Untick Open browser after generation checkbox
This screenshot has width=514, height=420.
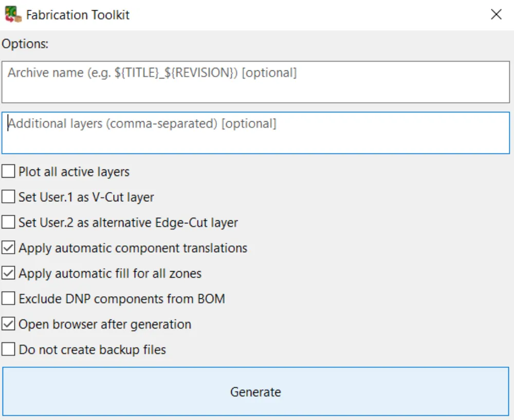point(8,324)
